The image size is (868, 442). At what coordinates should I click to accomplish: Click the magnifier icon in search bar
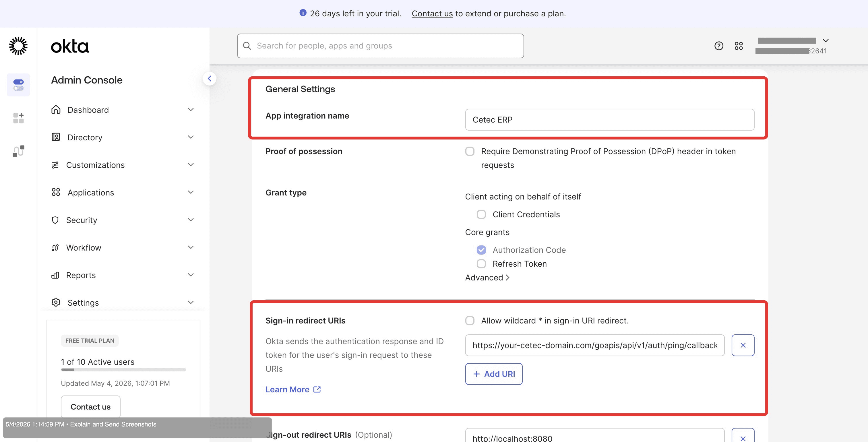(247, 46)
